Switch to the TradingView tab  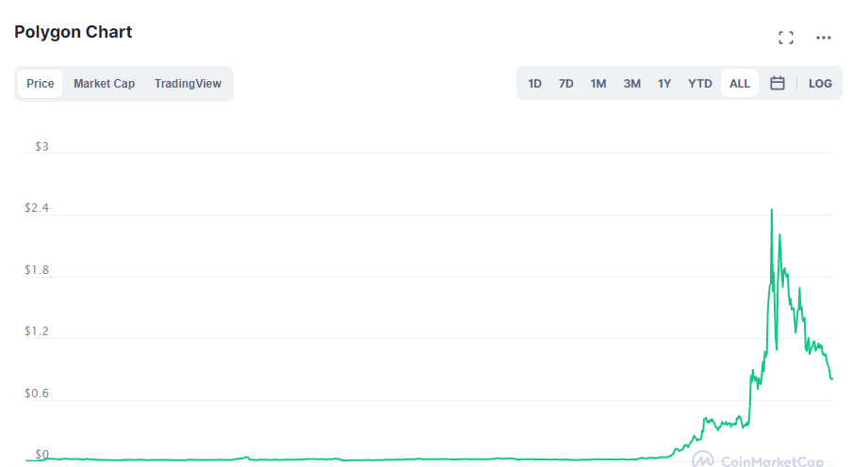[188, 84]
